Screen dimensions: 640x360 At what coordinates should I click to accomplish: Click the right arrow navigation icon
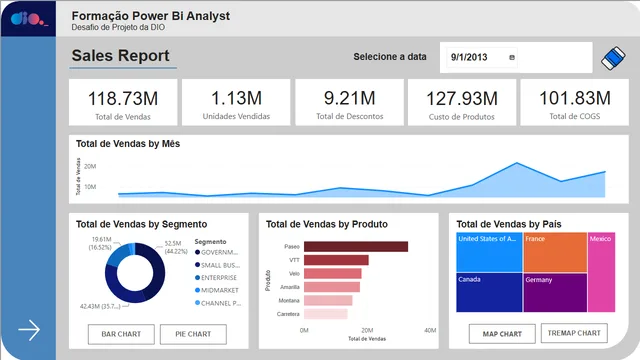click(29, 330)
